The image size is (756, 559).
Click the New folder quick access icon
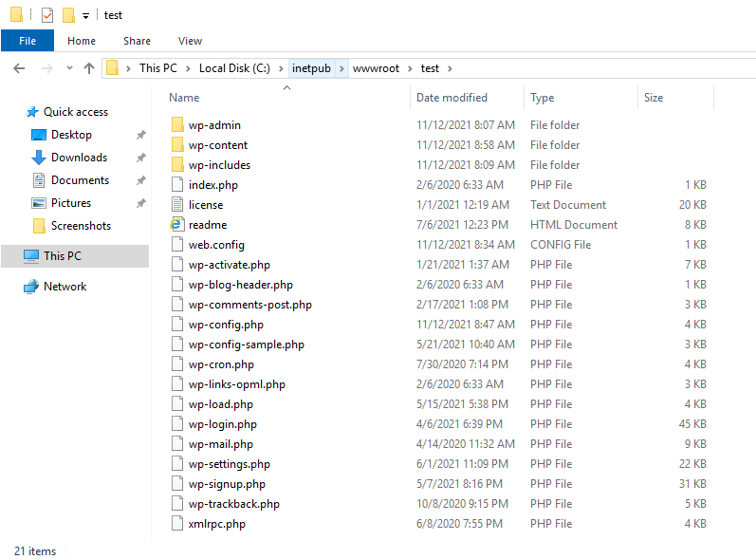click(68, 15)
